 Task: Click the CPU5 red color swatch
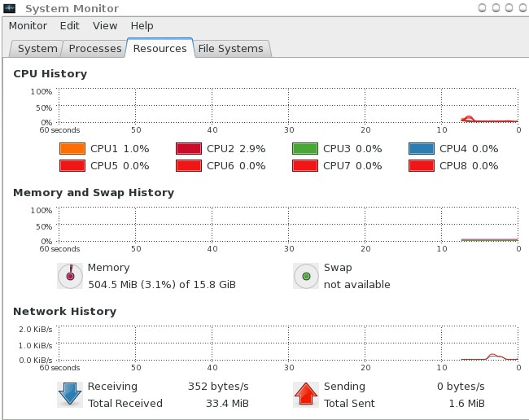[x=72, y=165]
